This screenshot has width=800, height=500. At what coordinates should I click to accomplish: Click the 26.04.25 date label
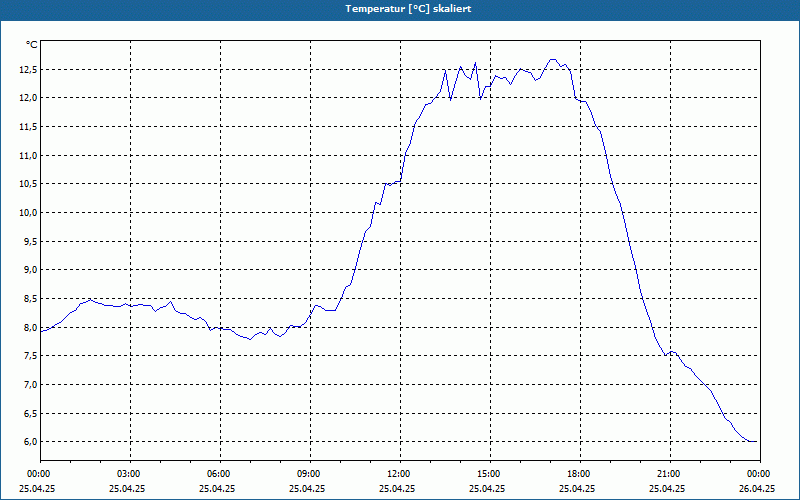(757, 488)
